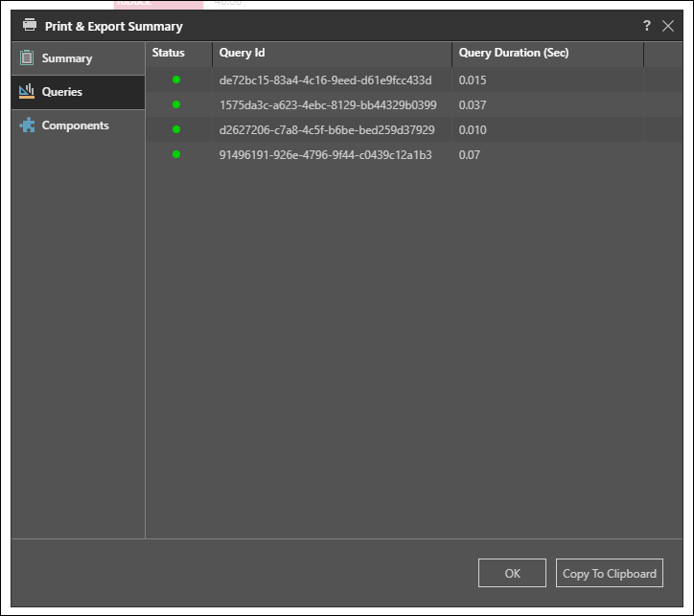Click the duration value 0.07

[469, 155]
